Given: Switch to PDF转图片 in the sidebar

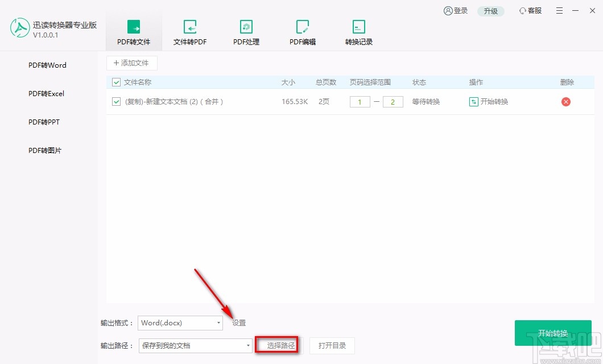Looking at the screenshot, I should point(44,150).
